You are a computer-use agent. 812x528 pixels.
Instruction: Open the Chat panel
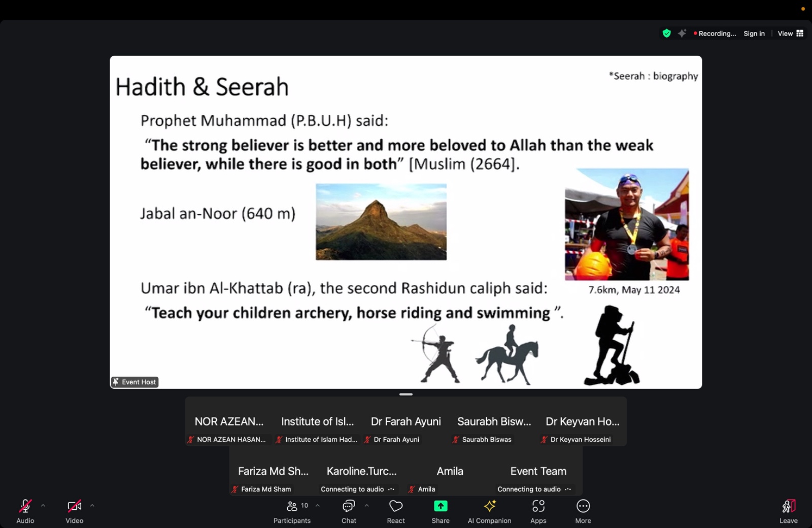click(x=349, y=511)
